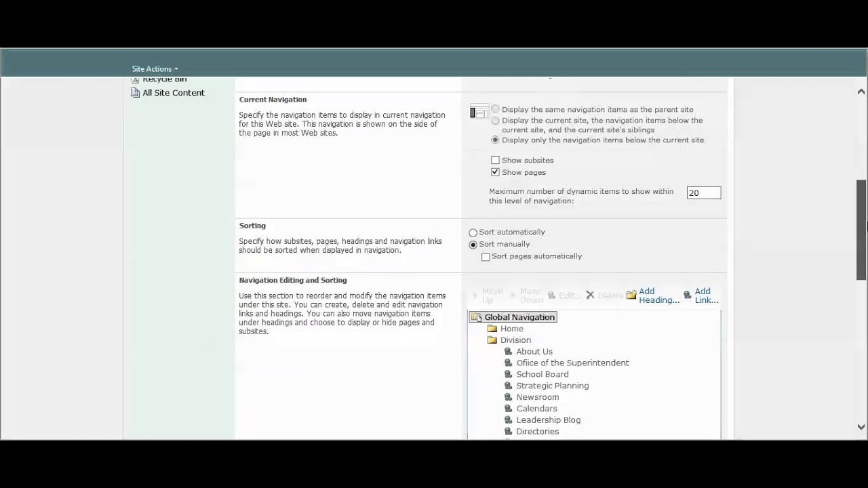Screen dimensions: 868x488
Task: Click the Home folder icon
Action: (x=492, y=329)
